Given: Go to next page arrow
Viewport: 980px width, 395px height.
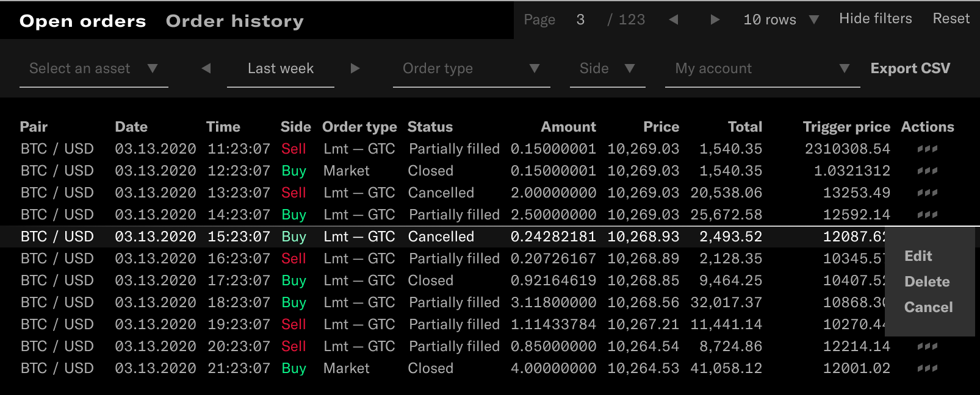Looking at the screenshot, I should (x=715, y=20).
